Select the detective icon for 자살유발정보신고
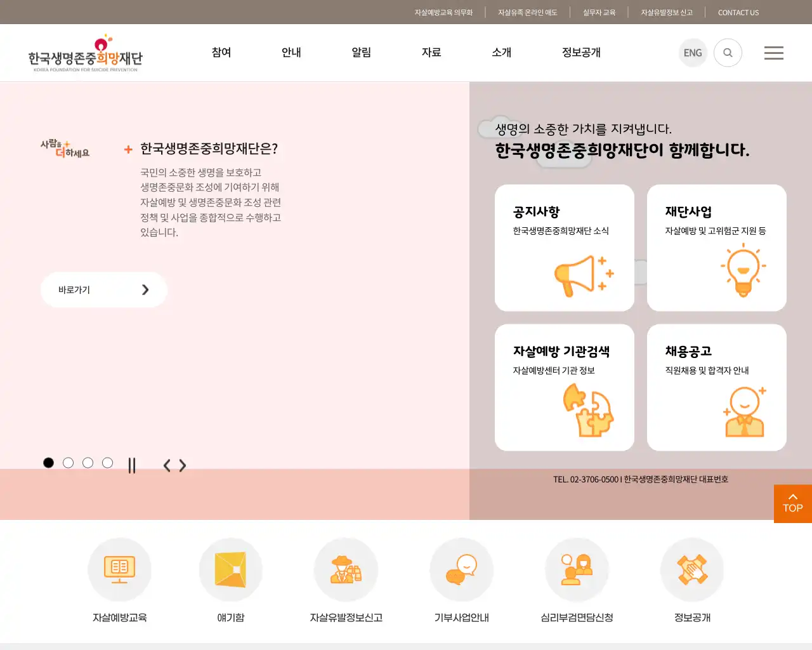812x650 pixels. tap(346, 569)
